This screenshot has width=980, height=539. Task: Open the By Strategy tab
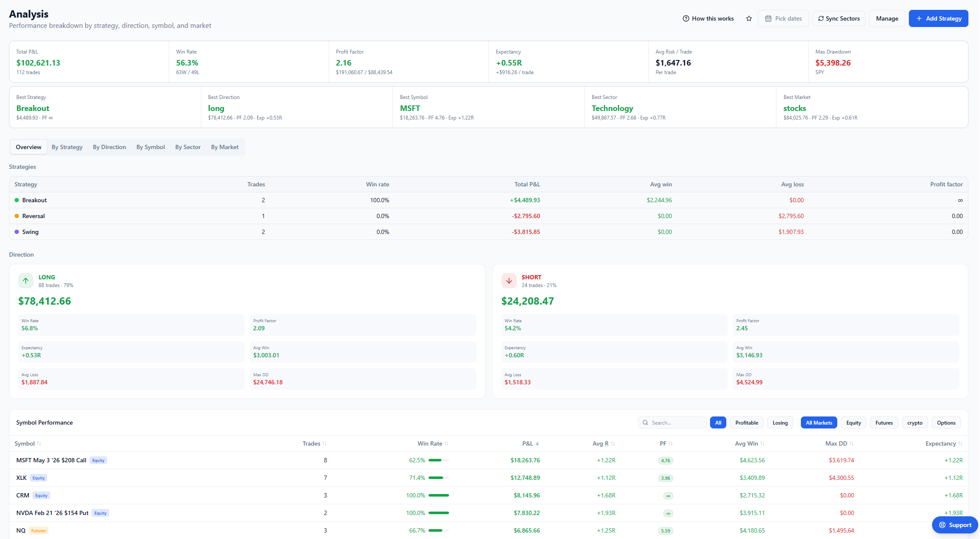(67, 147)
